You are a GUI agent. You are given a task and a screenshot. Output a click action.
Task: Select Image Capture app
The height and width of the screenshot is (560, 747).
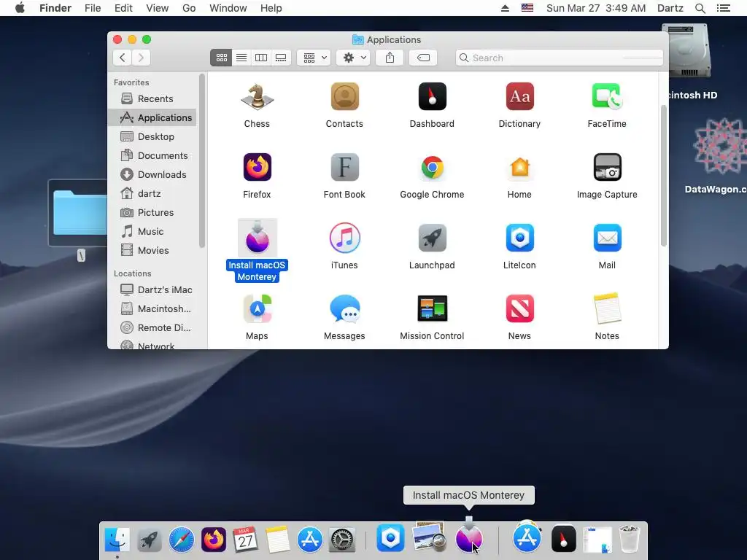point(607,167)
